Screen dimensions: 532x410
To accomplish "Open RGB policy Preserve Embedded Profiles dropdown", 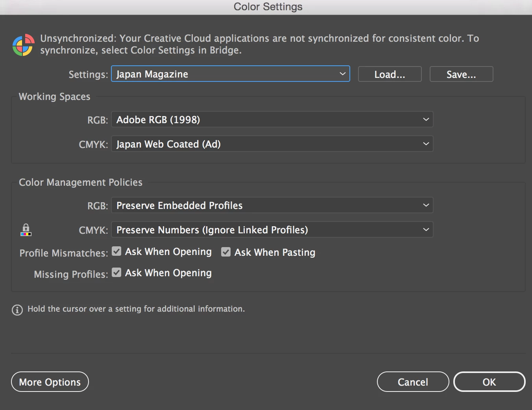I will click(272, 205).
